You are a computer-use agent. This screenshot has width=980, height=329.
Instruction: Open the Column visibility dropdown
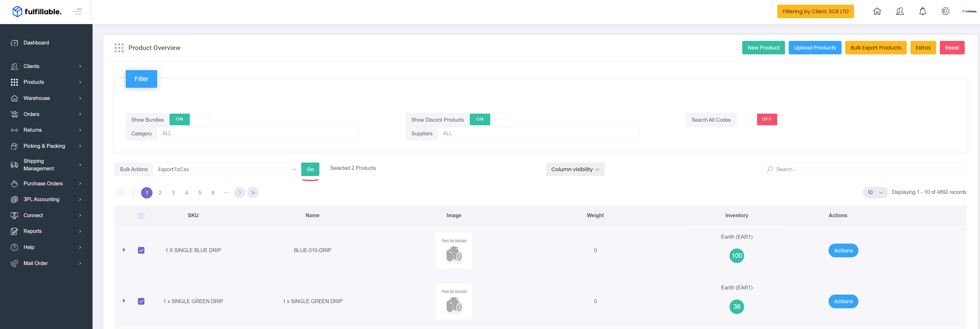575,170
